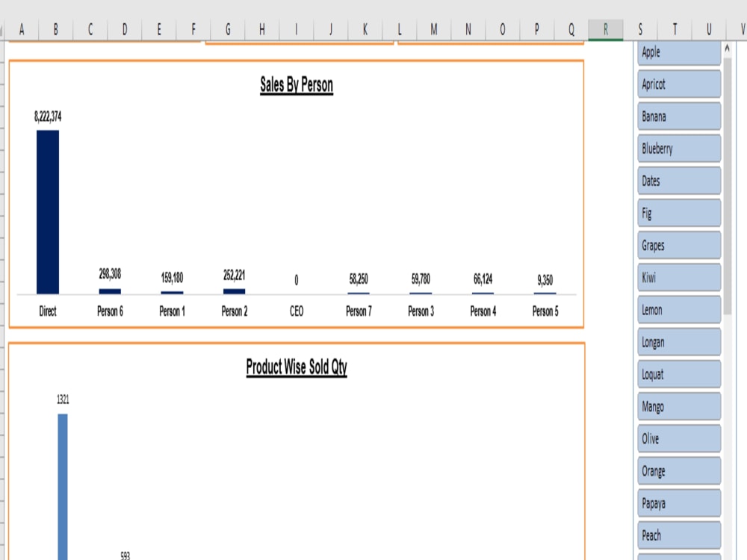747x560 pixels.
Task: Click the Person 1 axis label
Action: click(x=172, y=311)
